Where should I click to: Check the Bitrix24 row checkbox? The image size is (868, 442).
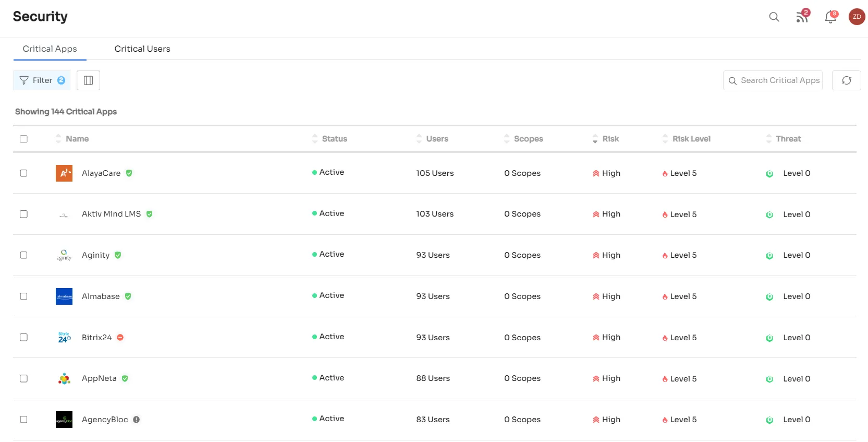(23, 338)
